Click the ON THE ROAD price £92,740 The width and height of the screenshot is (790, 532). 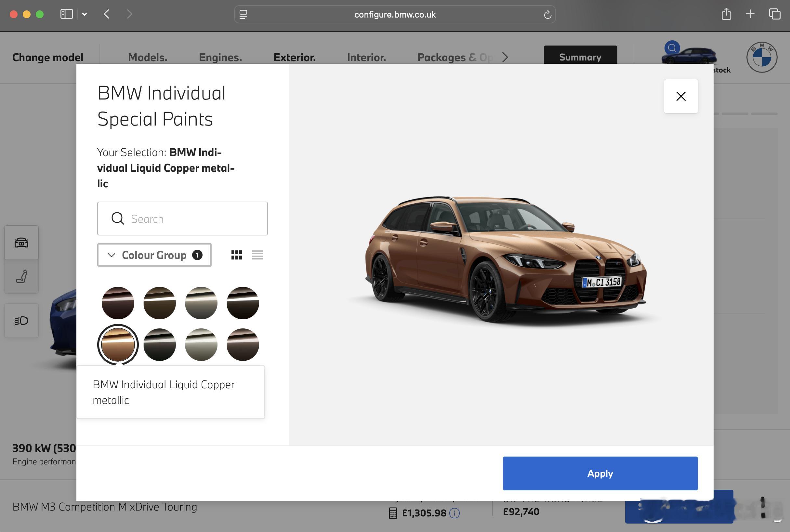(521, 512)
